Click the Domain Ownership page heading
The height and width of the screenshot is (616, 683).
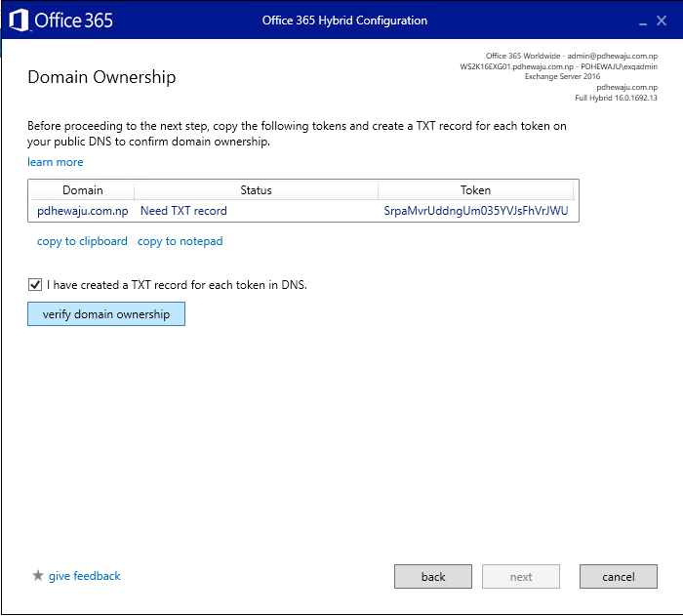point(101,77)
